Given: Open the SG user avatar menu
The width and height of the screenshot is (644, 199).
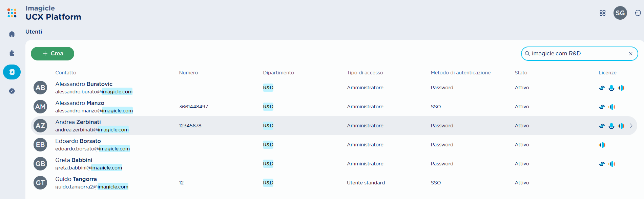Looking at the screenshot, I should tap(620, 13).
